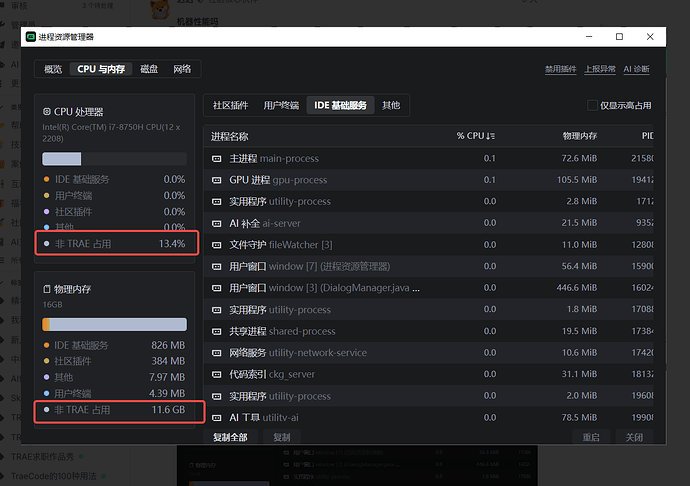Minimize the 进程资源管理器 window
690x486 pixels.
point(589,37)
